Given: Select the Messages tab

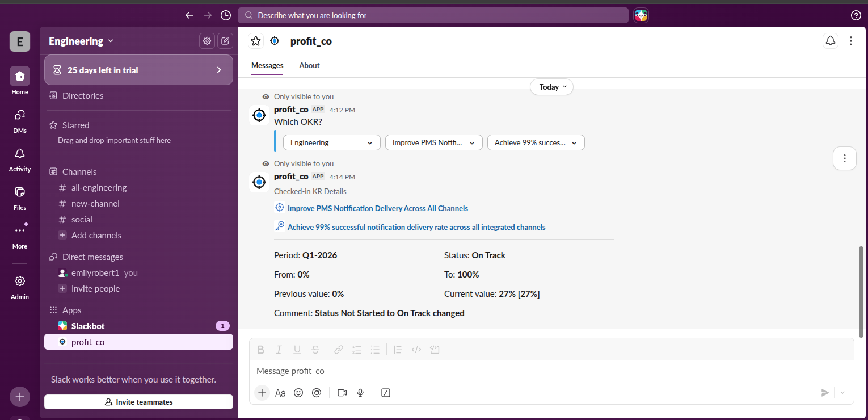Looking at the screenshot, I should pyautogui.click(x=267, y=65).
